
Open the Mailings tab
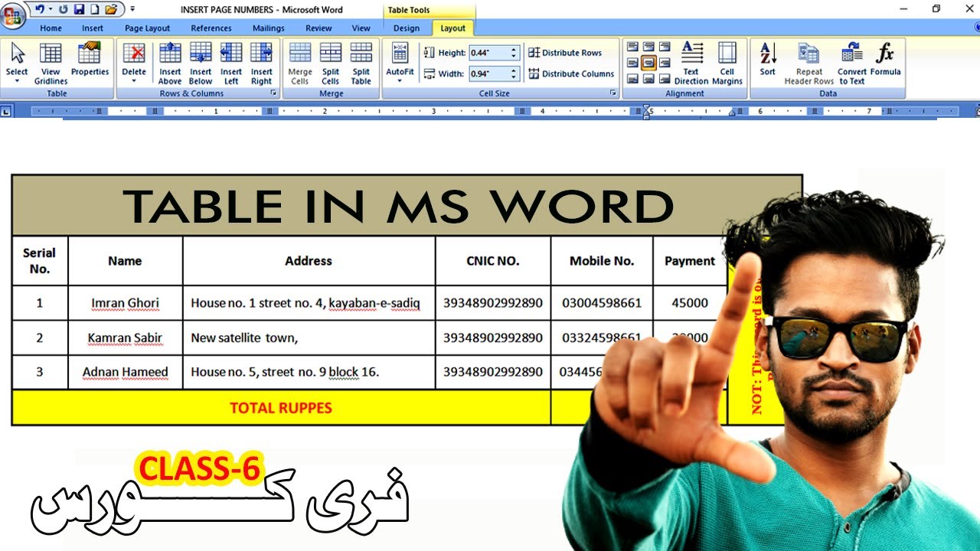(268, 28)
